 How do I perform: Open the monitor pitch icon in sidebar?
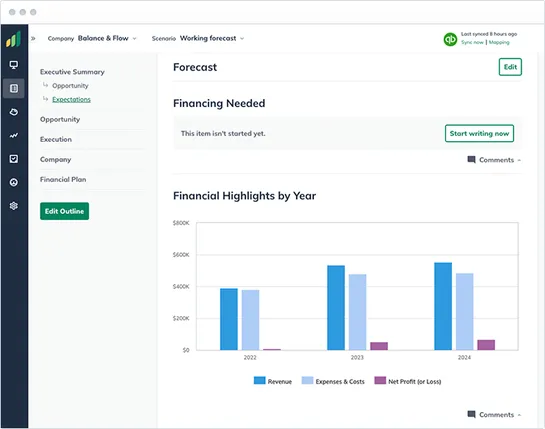[x=14, y=65]
